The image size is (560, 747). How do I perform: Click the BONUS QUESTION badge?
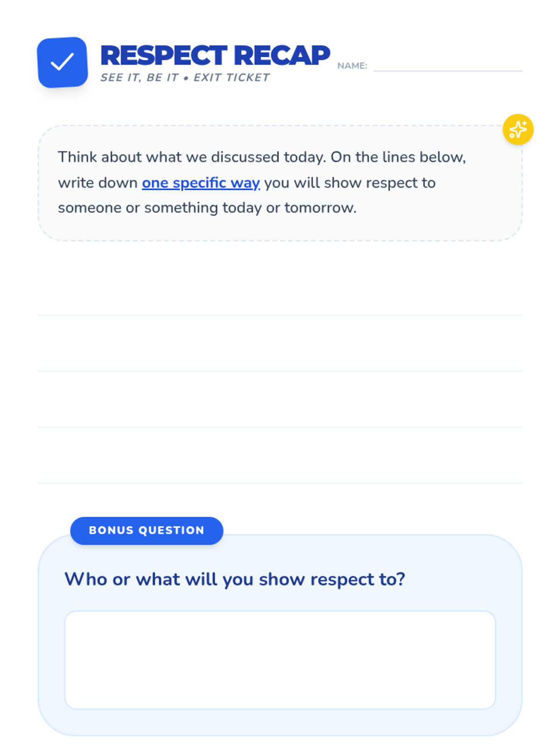pyautogui.click(x=147, y=530)
